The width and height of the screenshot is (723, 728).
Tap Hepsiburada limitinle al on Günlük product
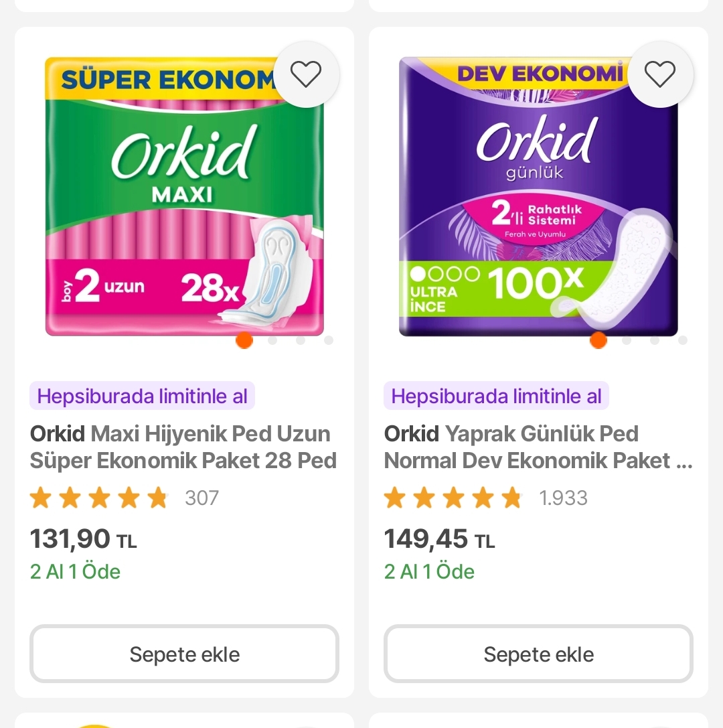(x=496, y=396)
